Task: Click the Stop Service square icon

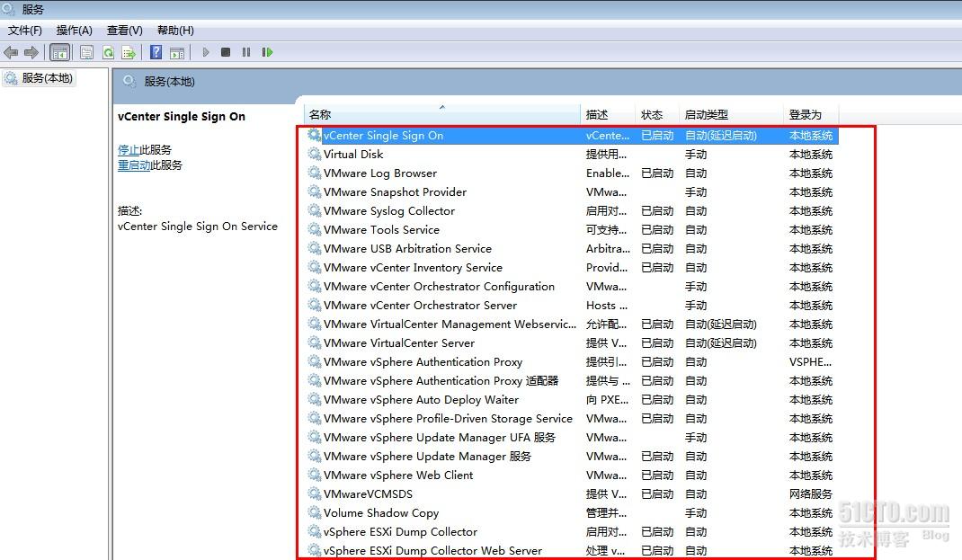Action: click(x=226, y=52)
